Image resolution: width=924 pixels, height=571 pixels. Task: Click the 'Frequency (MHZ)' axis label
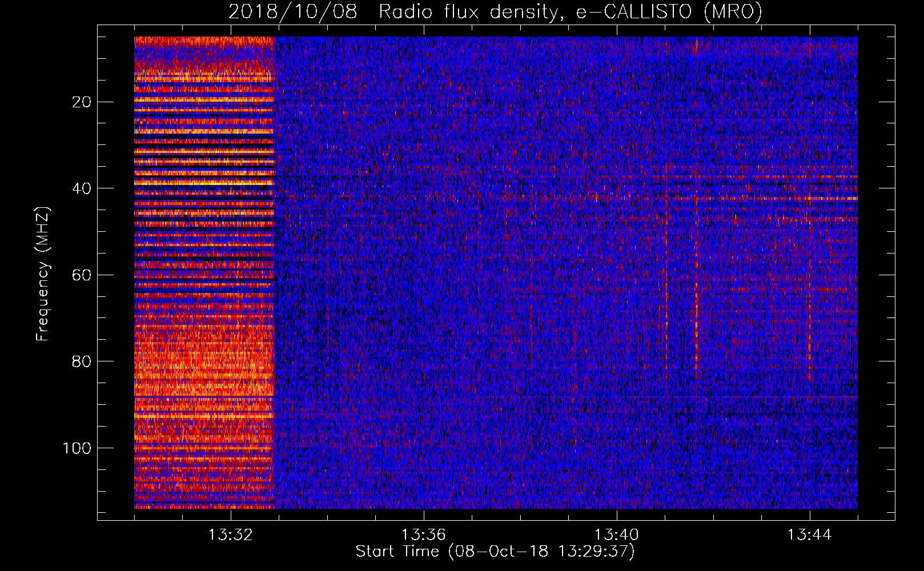(43, 274)
